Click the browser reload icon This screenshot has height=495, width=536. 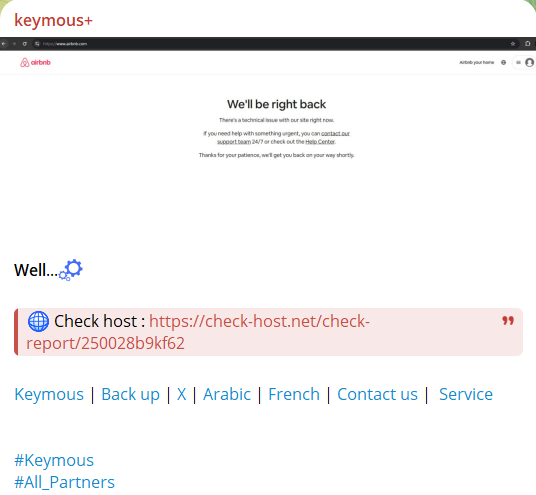pos(25,44)
